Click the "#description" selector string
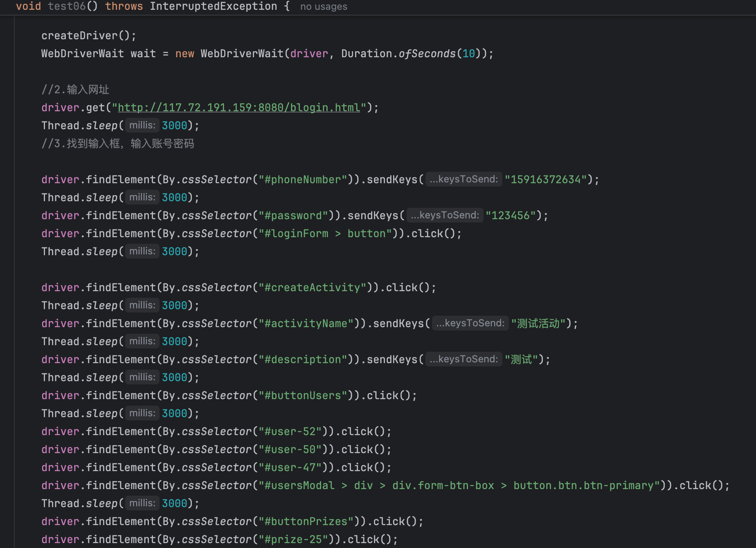756x548 pixels. click(303, 359)
